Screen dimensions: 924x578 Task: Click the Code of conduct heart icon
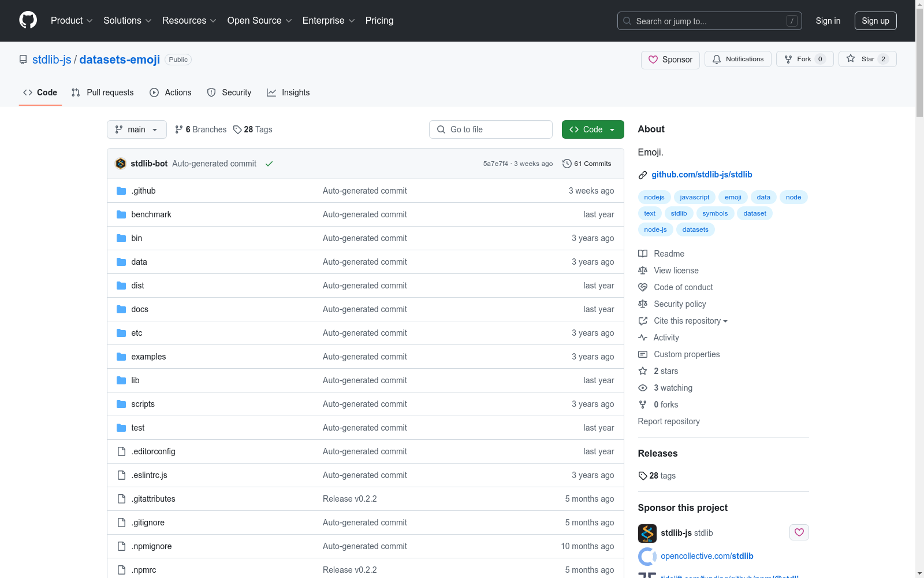pos(643,287)
